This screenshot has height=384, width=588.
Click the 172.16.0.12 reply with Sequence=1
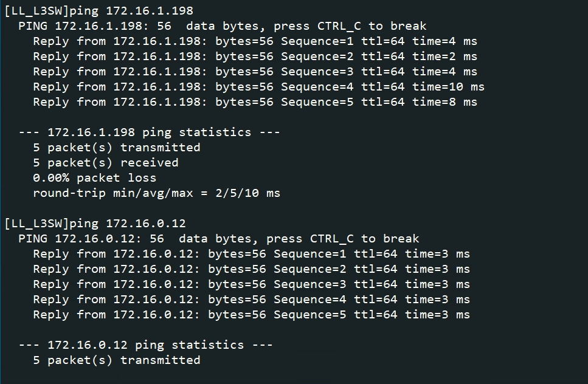point(251,254)
